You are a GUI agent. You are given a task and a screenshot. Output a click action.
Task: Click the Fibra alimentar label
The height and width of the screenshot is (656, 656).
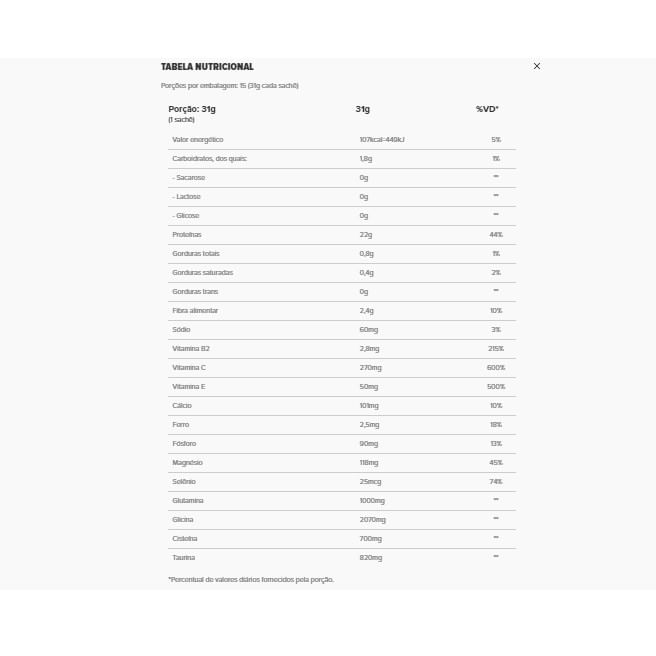point(195,310)
